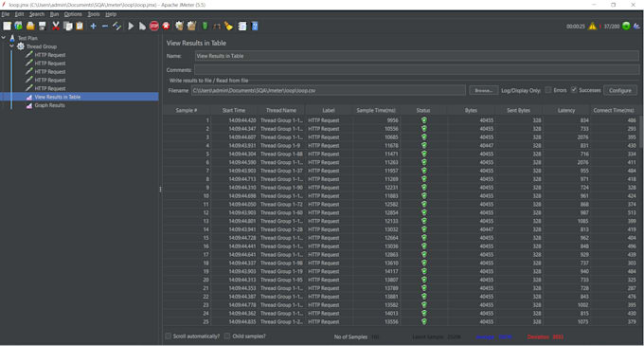Click the green status shield in row 12

click(x=424, y=212)
